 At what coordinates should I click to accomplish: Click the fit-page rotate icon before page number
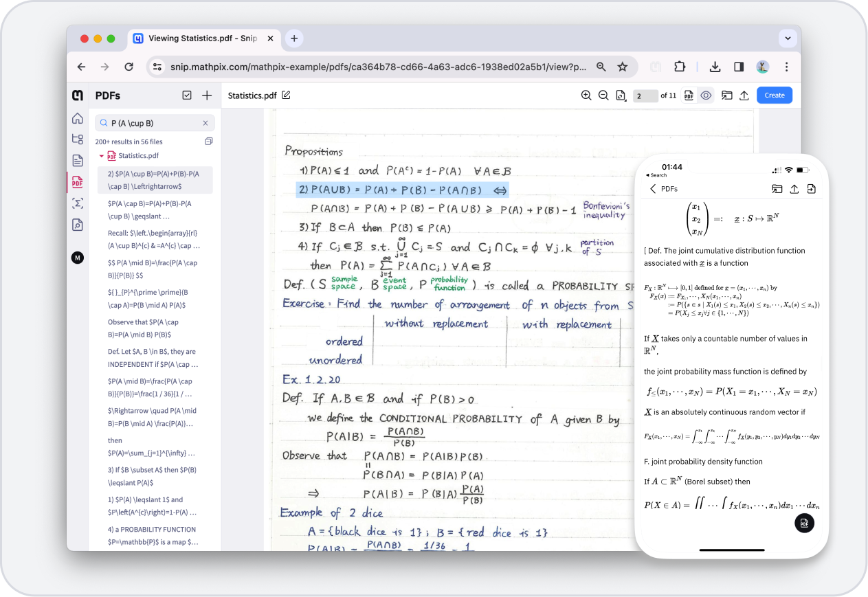point(621,95)
